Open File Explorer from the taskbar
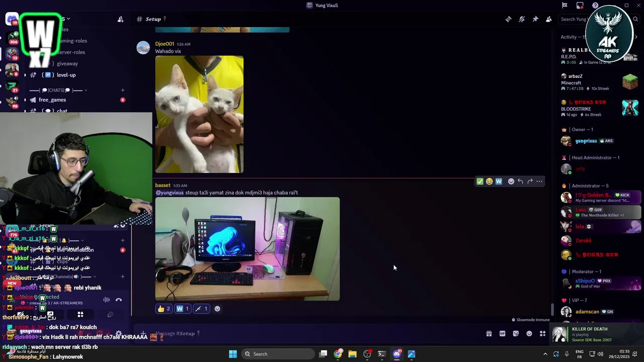Viewport: 644px width, 362px height. [x=352, y=354]
